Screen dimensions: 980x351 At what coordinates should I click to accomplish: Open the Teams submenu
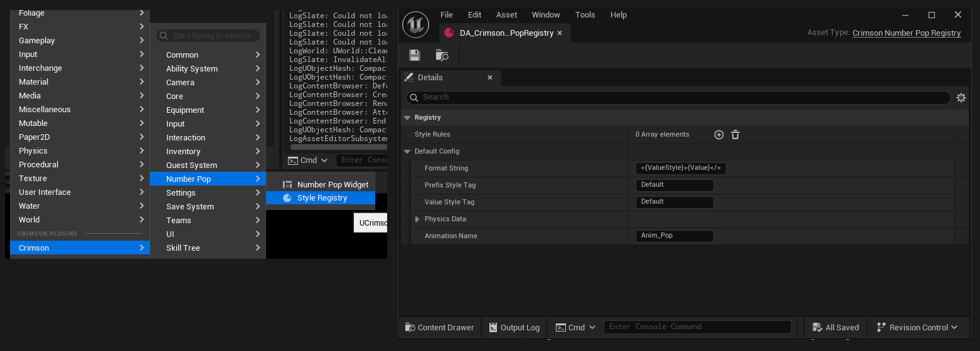coord(208,221)
